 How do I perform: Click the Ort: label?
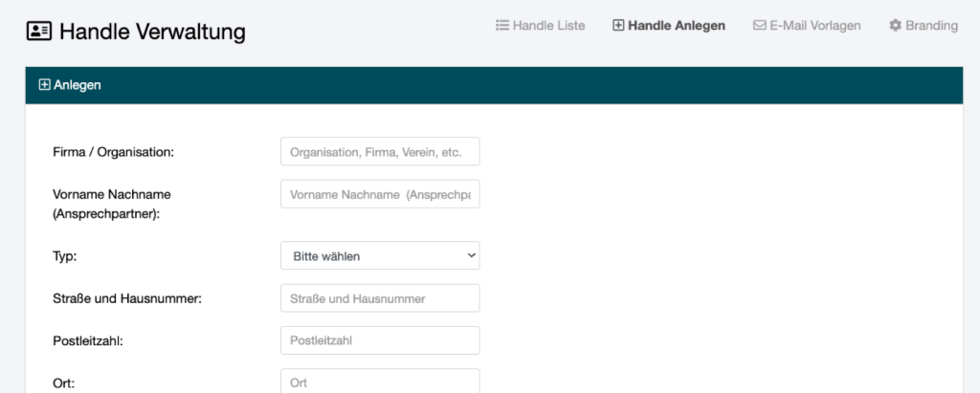[x=64, y=383]
